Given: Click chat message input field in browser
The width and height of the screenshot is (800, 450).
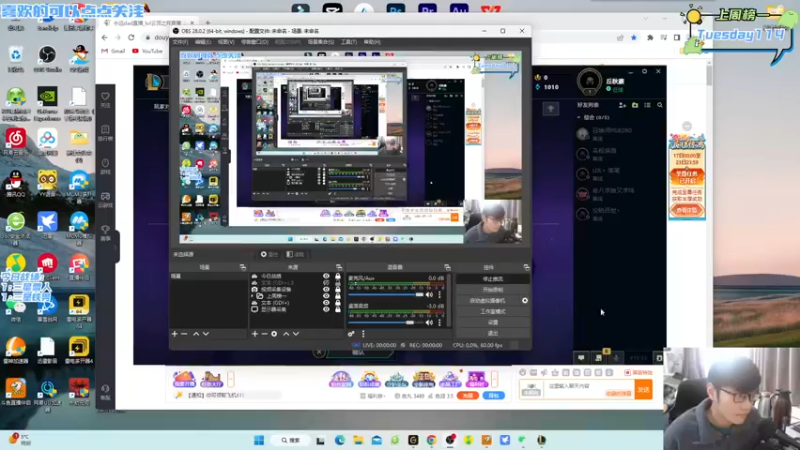Looking at the screenshot, I should 587,389.
